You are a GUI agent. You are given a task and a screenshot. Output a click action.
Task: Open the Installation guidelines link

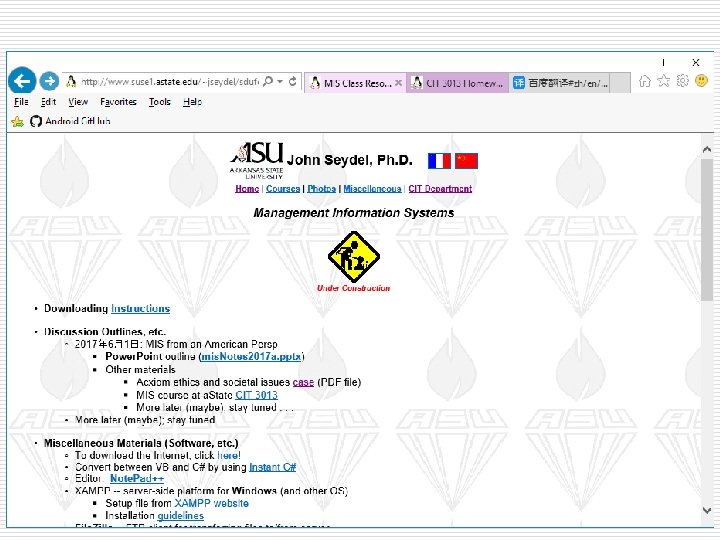point(180,516)
